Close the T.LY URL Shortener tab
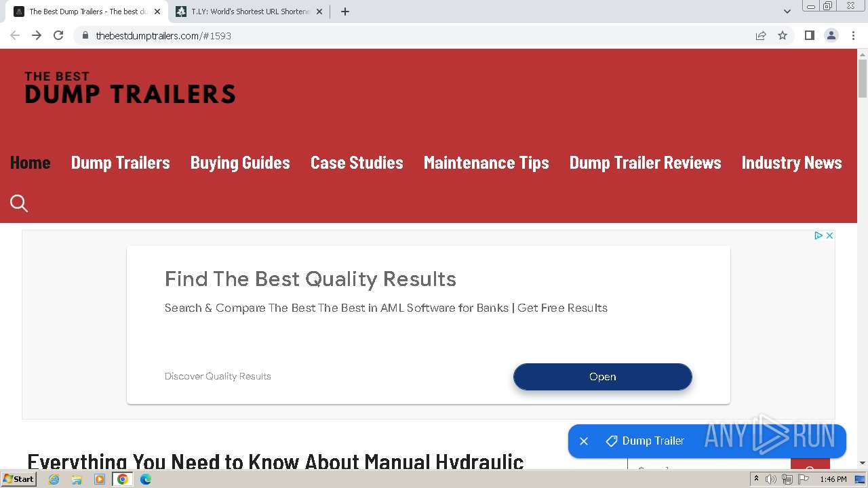Screen dimensions: 868x488 [319, 12]
